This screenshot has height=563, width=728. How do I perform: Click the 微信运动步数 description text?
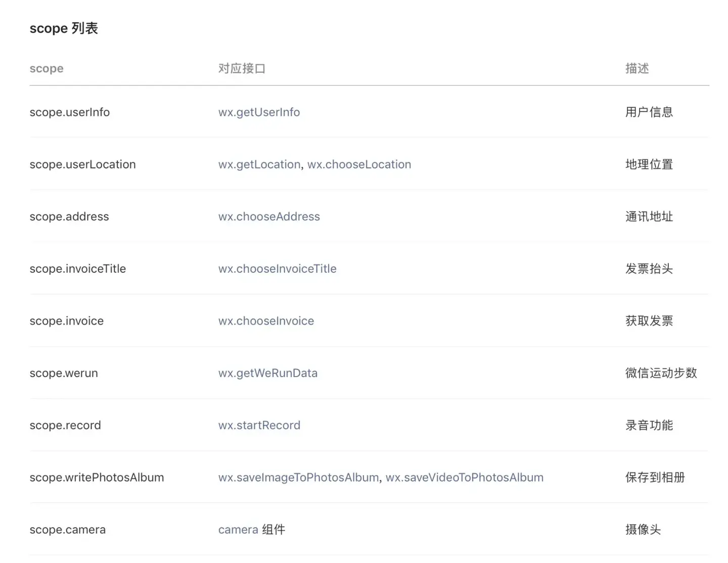click(661, 373)
